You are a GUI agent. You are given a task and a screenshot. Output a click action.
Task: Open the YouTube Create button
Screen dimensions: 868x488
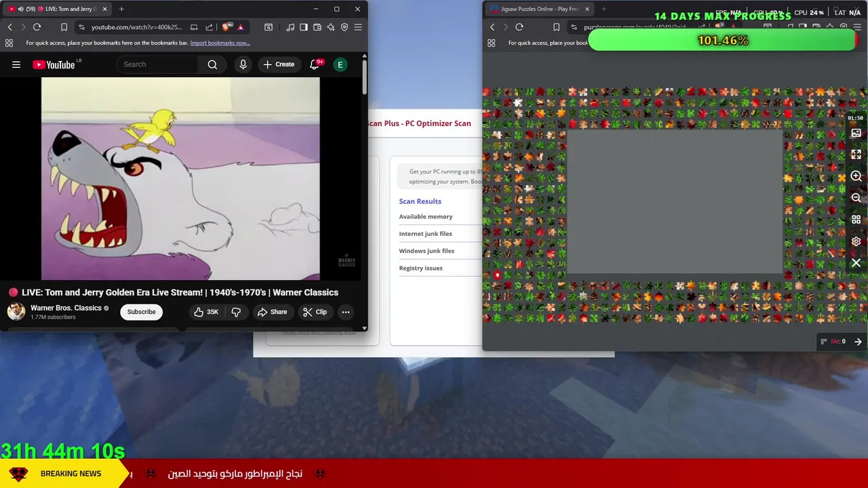point(279,64)
